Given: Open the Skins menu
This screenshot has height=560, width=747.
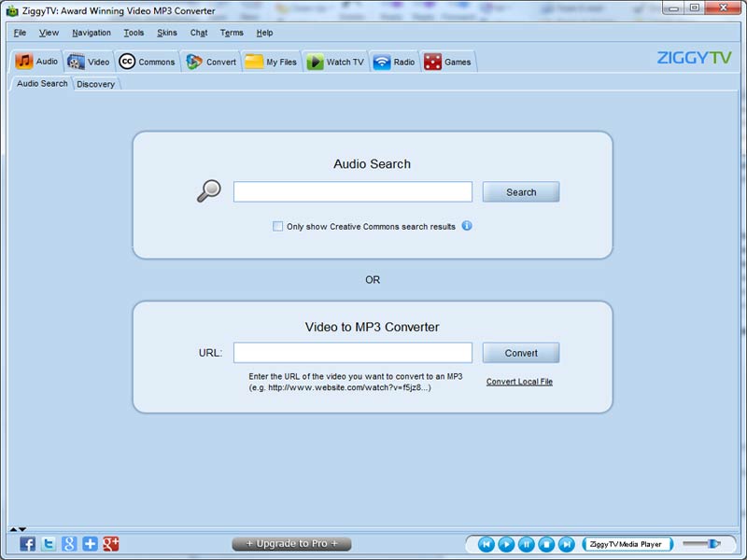Looking at the screenshot, I should pyautogui.click(x=167, y=33).
